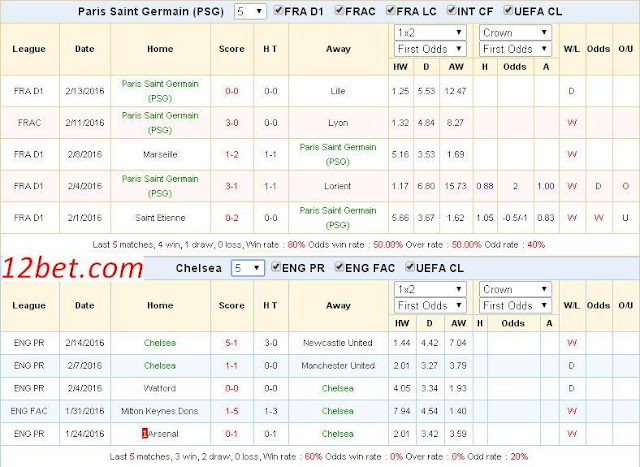Click Arsenal team name

tap(163, 434)
